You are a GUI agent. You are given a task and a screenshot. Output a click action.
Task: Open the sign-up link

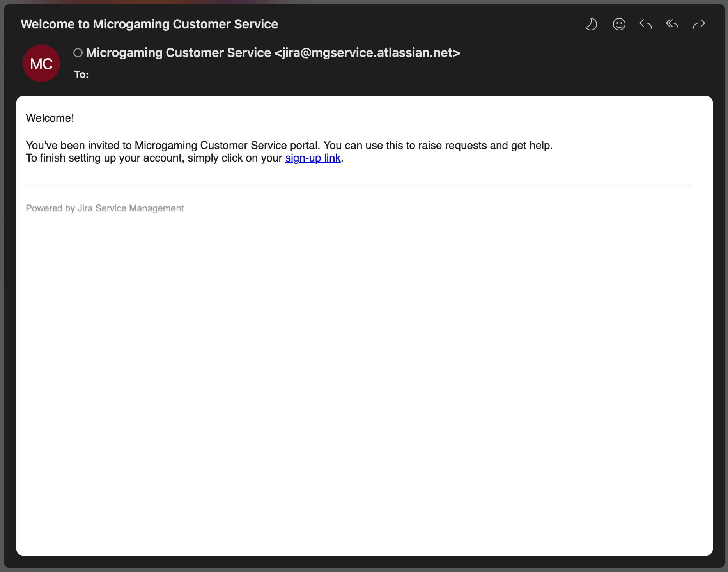point(313,158)
